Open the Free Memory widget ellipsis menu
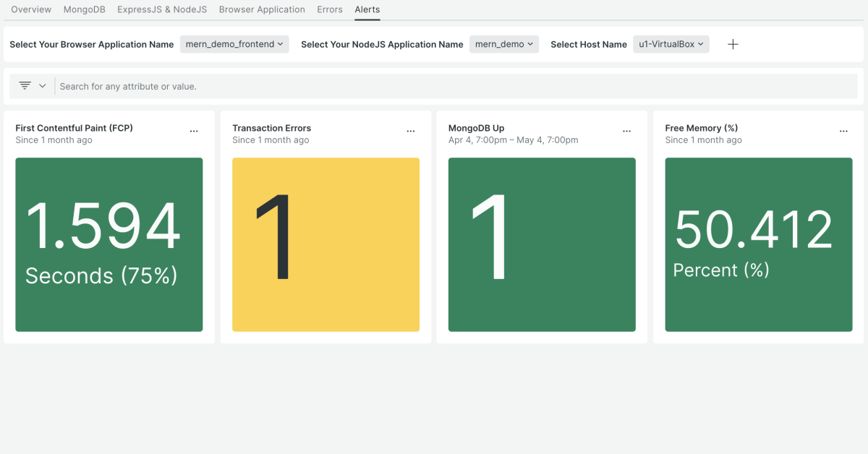This screenshot has width=868, height=454. [x=843, y=132]
